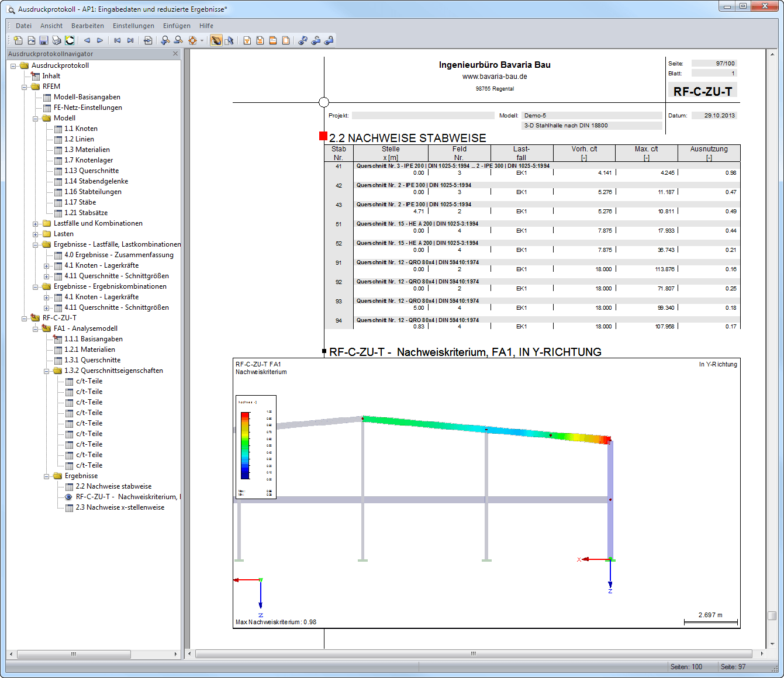Collapse the 1.3.2 Querschnittseigenschaften node
Screen dimensions: 784x678
[47, 371]
